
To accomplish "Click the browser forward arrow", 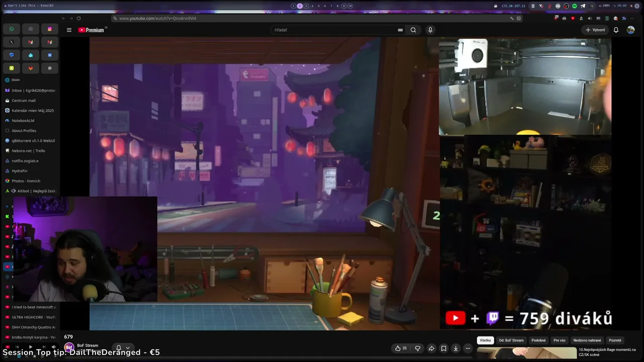I will point(71,19).
